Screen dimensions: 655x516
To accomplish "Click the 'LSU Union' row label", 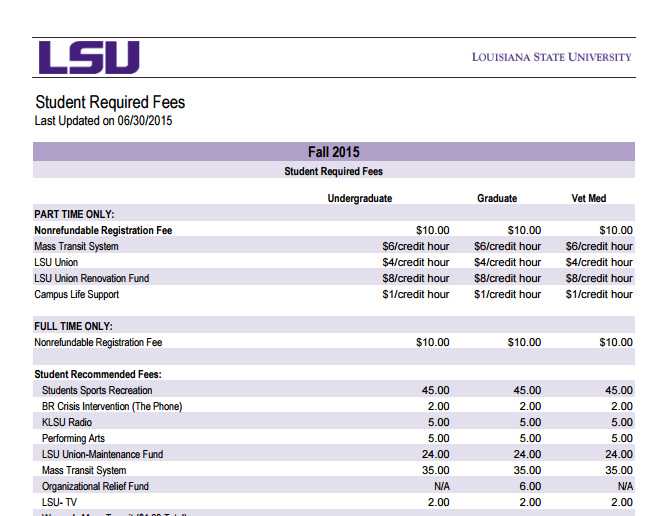I will coord(56,262).
